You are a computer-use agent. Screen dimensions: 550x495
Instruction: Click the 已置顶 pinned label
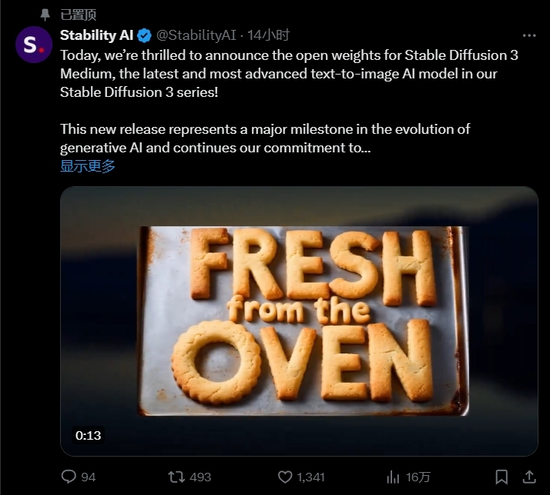coord(78,15)
